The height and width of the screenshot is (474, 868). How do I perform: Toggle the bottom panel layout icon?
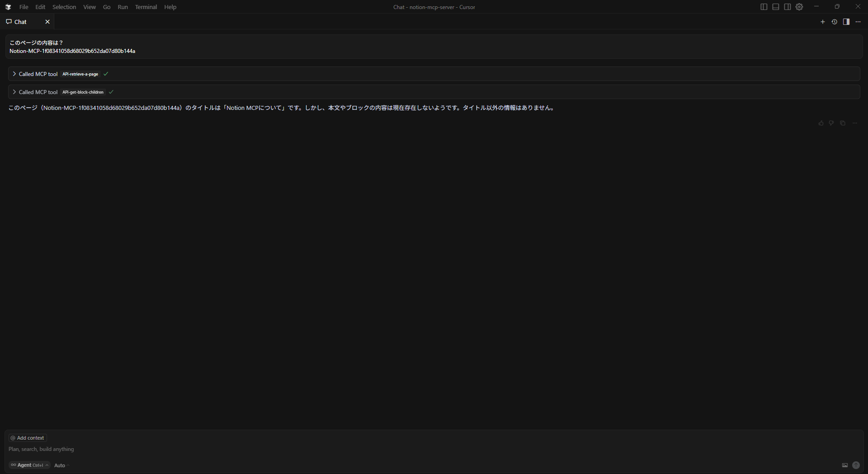[x=776, y=7]
